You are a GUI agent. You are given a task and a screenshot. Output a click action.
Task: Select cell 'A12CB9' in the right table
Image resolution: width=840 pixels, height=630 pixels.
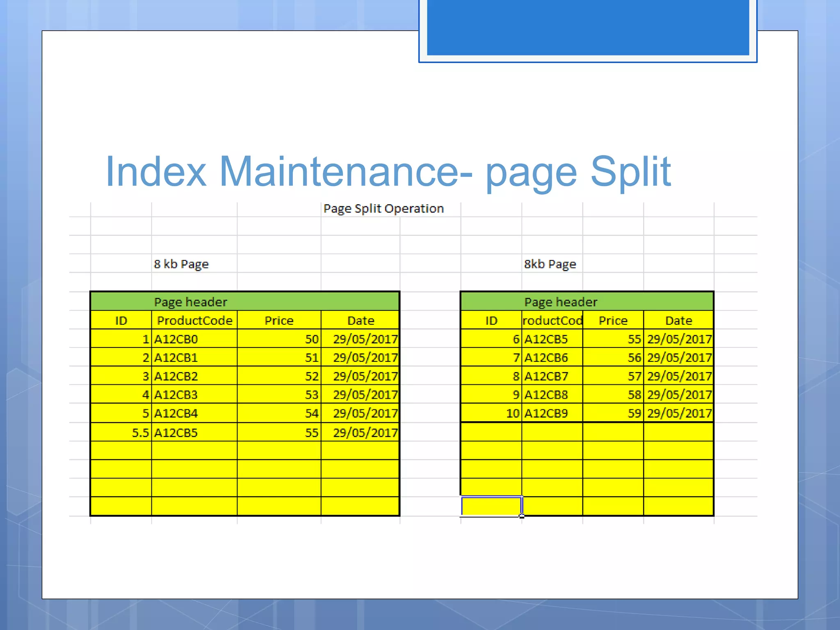coord(552,413)
